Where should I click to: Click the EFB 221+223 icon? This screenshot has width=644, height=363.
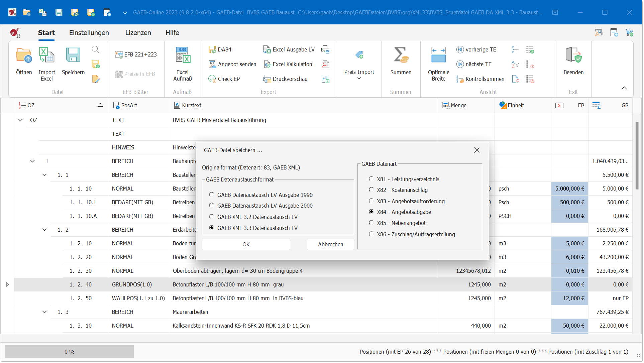coord(119,54)
